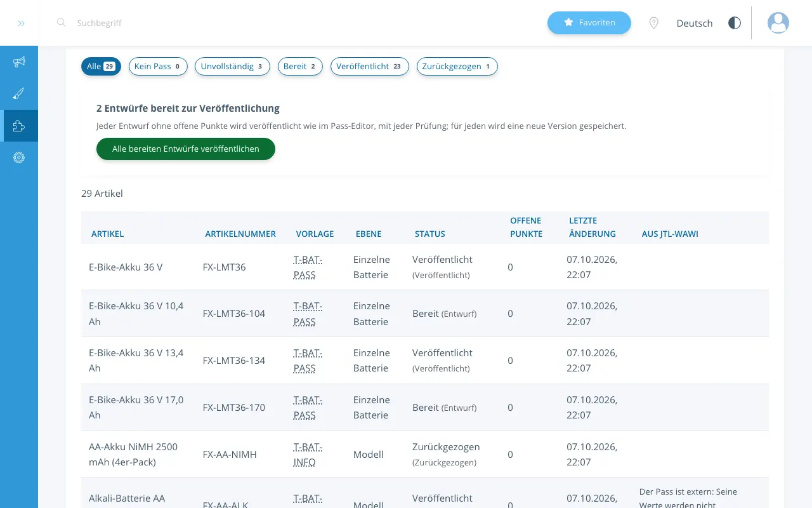Select the Veröffentlicht filter chip
The height and width of the screenshot is (508, 812).
pyautogui.click(x=370, y=66)
